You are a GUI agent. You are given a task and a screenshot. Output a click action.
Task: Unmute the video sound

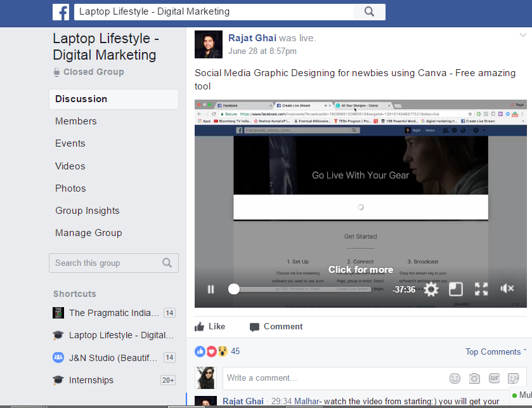click(507, 289)
